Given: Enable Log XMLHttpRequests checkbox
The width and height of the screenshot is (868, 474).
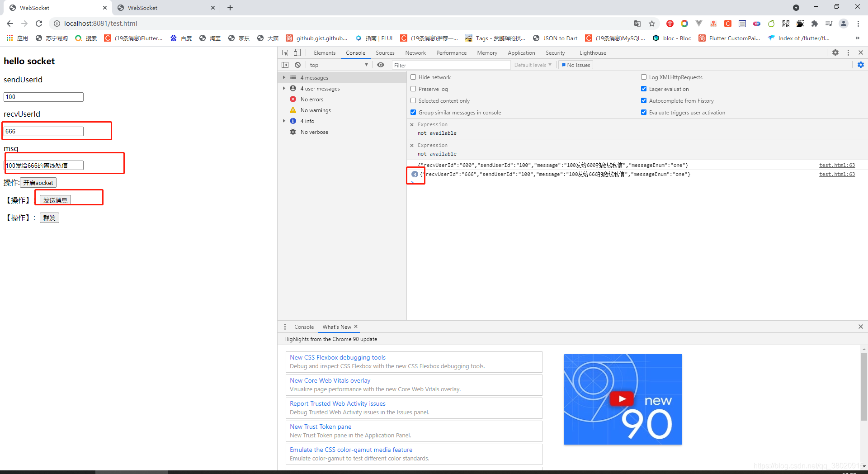Looking at the screenshot, I should pos(644,77).
